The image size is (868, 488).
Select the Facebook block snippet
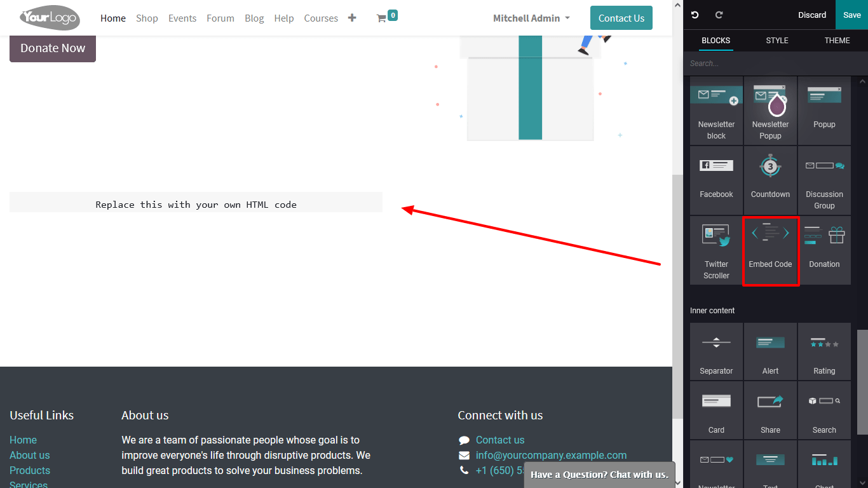coord(716,180)
